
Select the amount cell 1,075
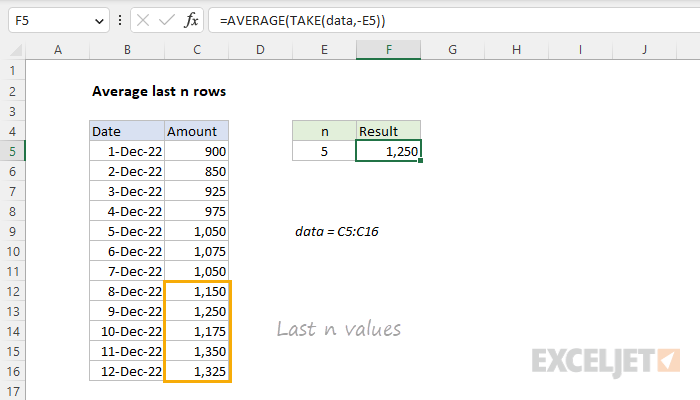tap(196, 251)
